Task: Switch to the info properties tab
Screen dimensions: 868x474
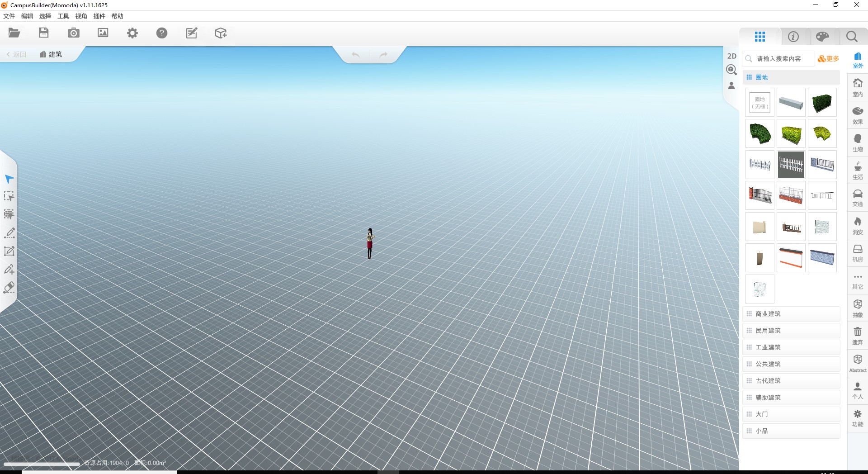Action: pos(793,37)
